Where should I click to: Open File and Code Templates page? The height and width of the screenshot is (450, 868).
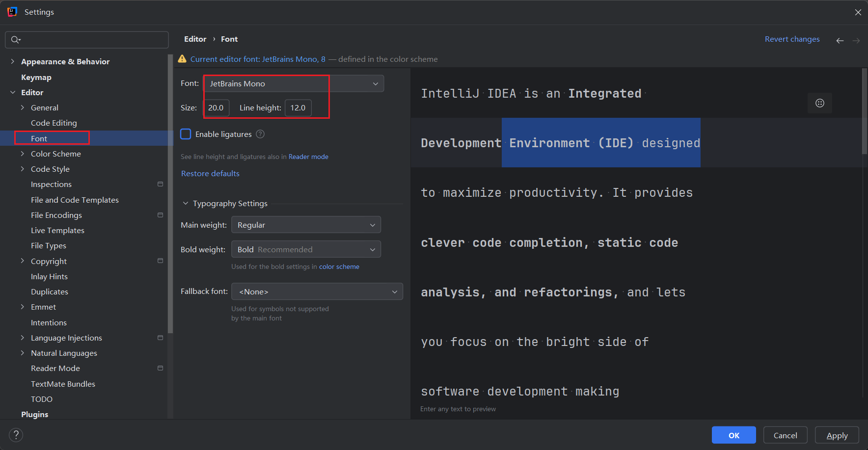[75, 200]
